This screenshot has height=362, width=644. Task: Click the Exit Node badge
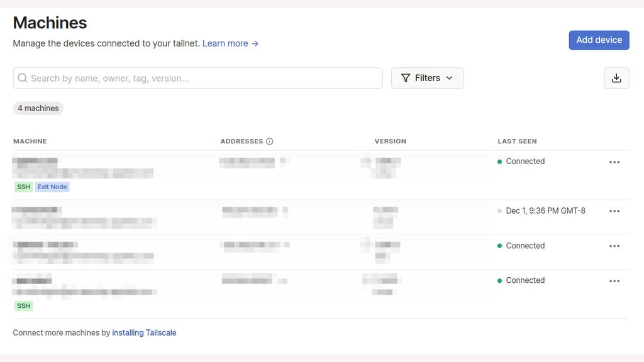[x=52, y=187]
